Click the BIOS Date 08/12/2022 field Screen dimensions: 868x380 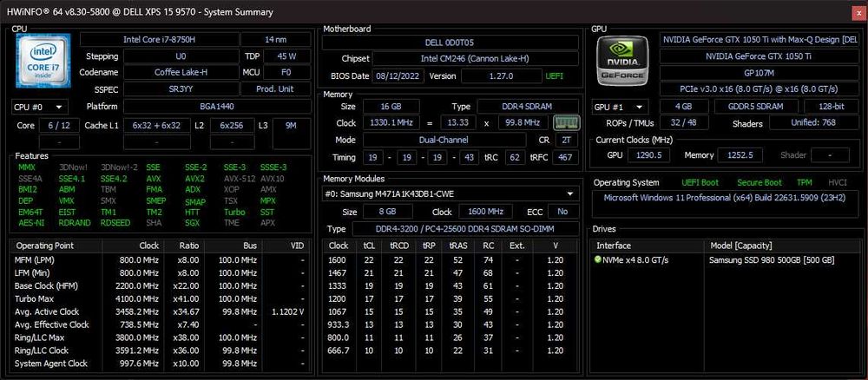tap(398, 75)
